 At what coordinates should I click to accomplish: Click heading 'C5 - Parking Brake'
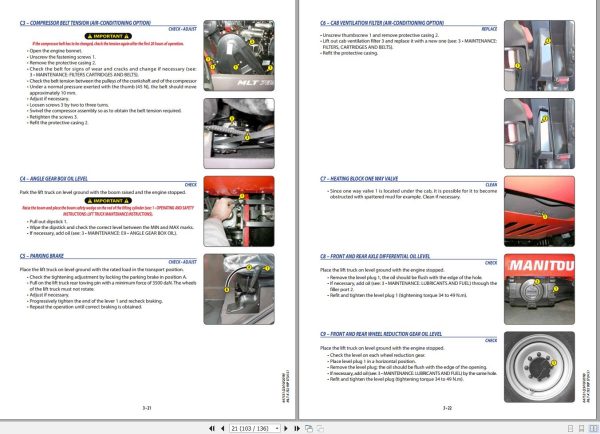42,256
